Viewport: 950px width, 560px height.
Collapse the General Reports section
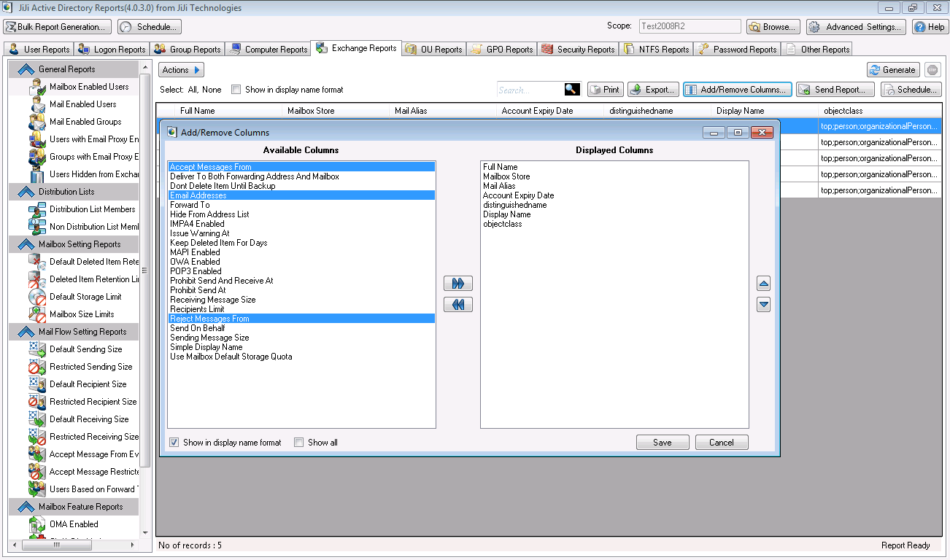(26, 69)
